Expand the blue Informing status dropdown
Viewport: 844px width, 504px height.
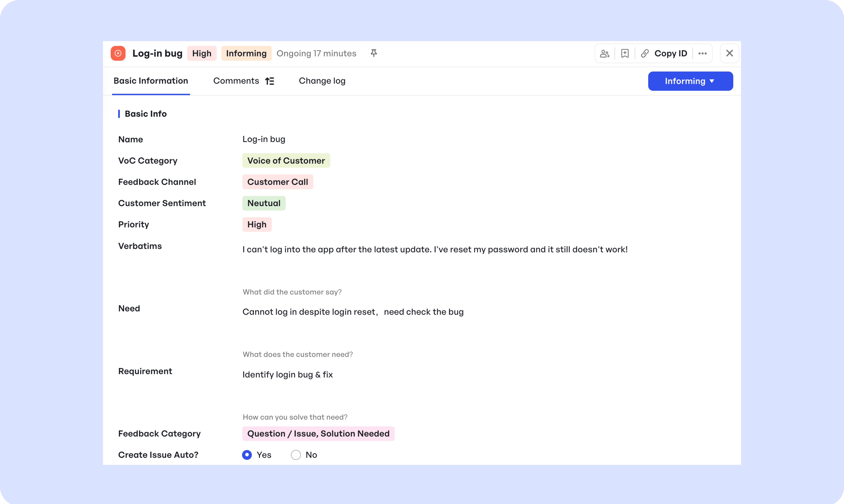[690, 81]
